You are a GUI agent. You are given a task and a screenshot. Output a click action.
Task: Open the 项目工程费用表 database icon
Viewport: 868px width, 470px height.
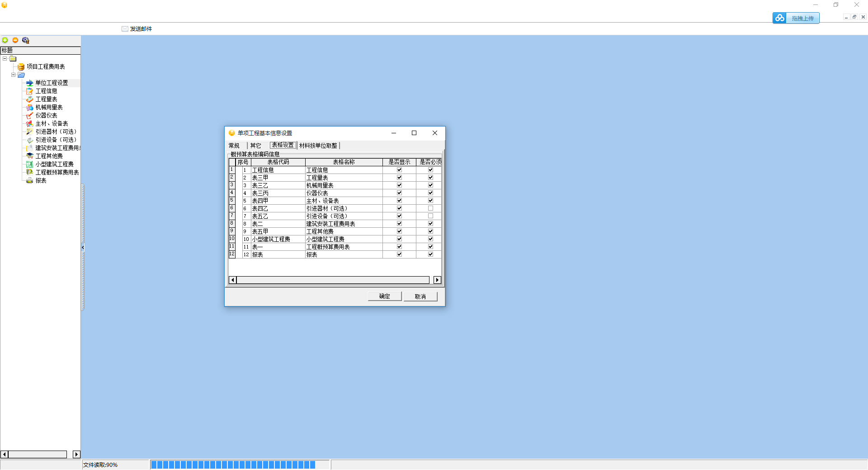[x=21, y=67]
